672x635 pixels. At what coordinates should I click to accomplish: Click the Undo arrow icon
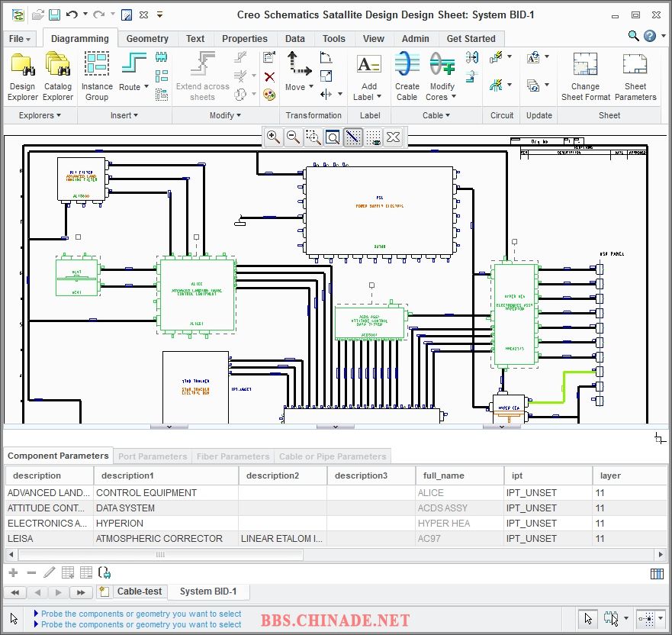pyautogui.click(x=72, y=15)
